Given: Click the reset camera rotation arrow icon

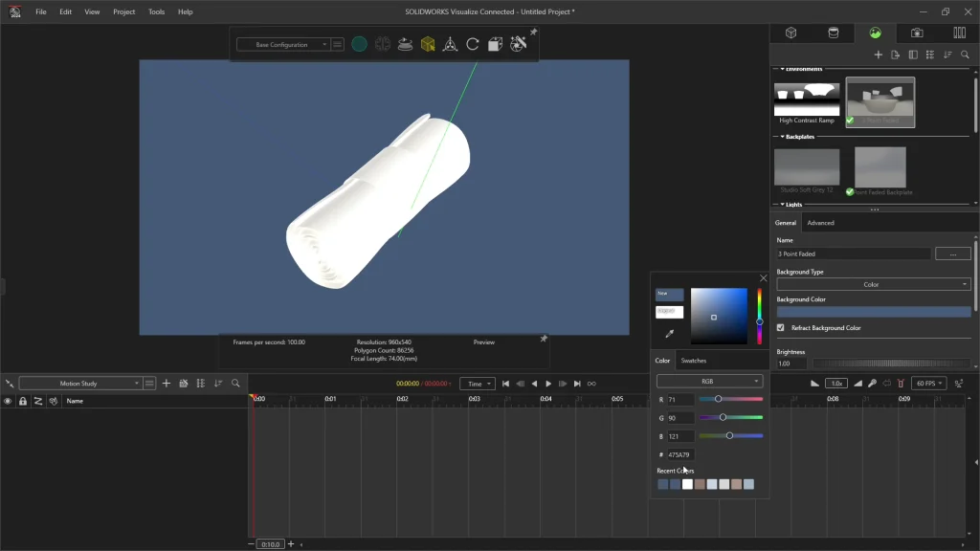Looking at the screenshot, I should [473, 44].
